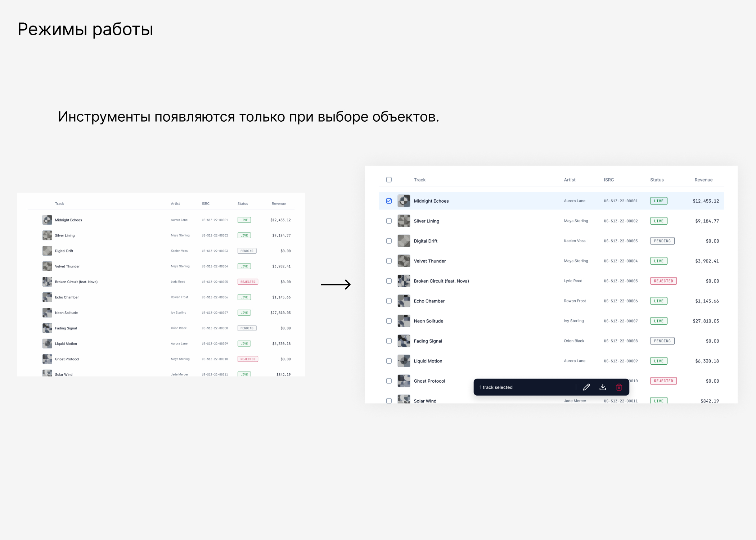Click the Broken Circuit album artwork

404,281
